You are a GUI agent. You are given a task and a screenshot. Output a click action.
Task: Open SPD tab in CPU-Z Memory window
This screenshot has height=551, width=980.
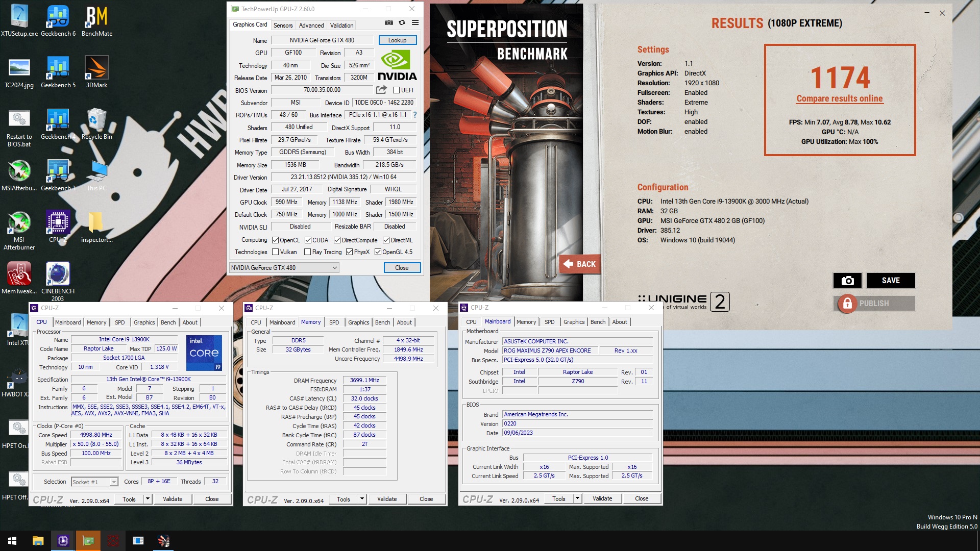[x=334, y=322]
